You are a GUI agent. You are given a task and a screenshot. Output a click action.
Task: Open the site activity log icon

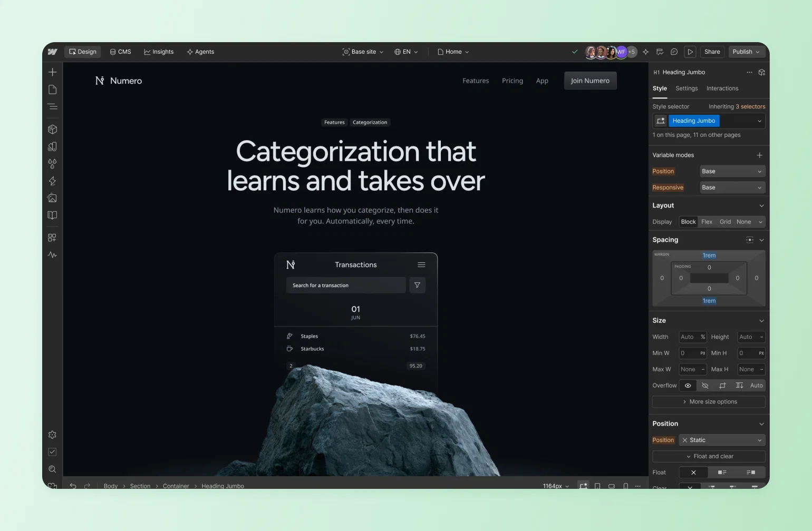pyautogui.click(x=660, y=52)
